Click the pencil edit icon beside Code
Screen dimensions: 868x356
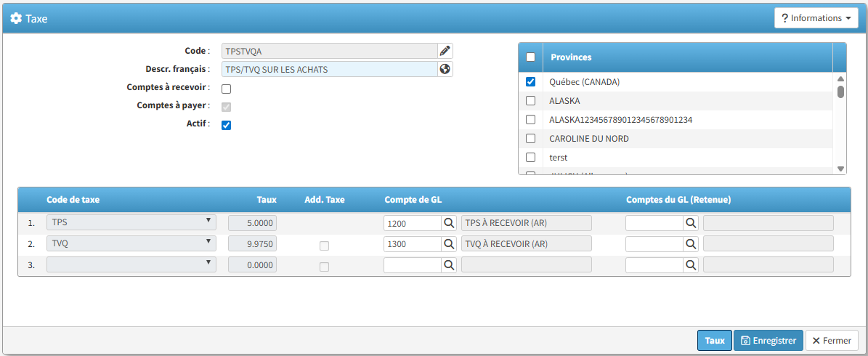(445, 51)
